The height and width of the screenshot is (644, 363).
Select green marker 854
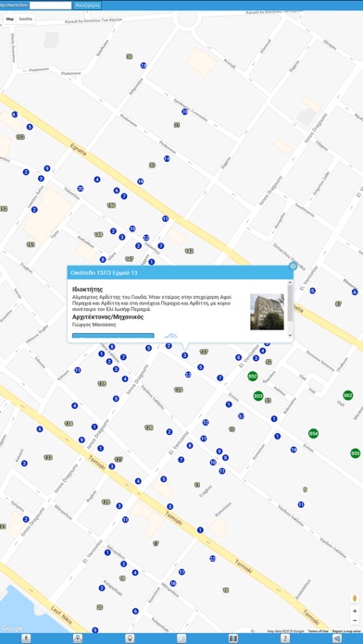[314, 433]
